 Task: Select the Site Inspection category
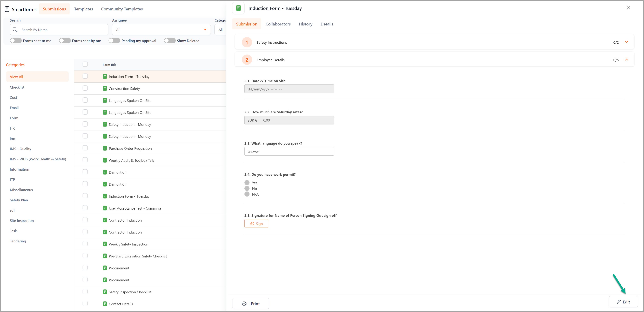22,221
